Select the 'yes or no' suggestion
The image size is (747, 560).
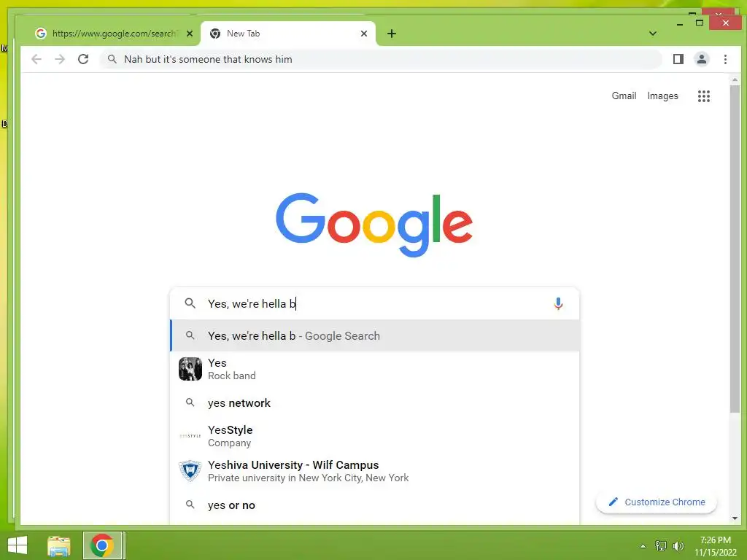tap(374, 505)
